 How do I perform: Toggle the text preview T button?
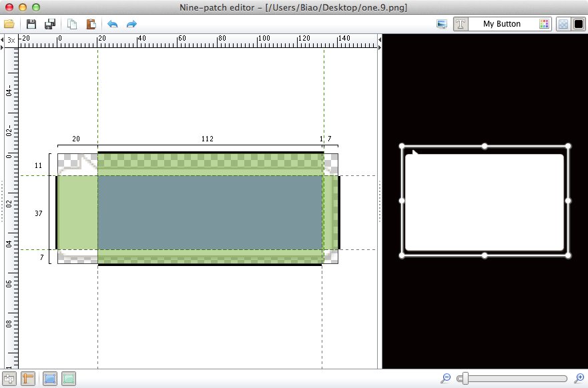460,24
